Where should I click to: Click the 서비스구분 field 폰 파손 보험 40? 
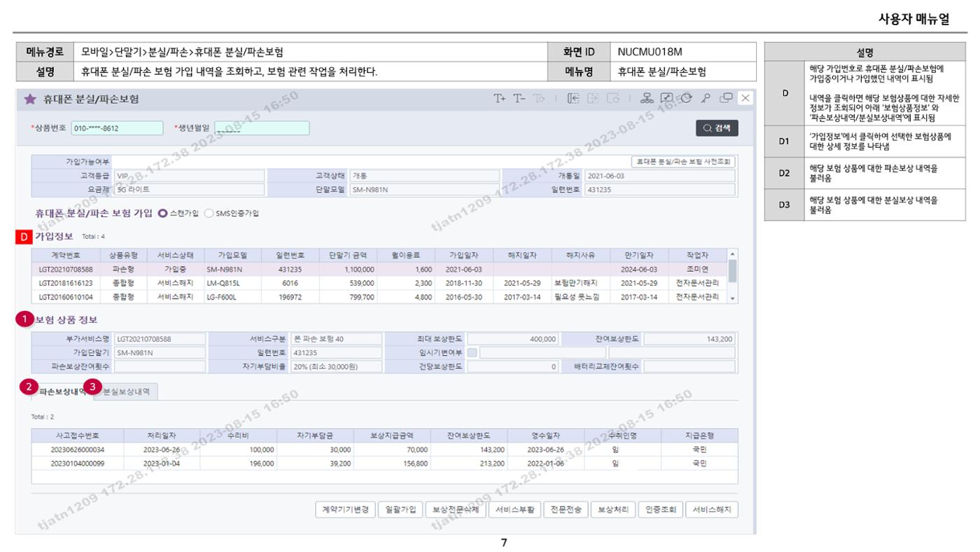coord(336,339)
